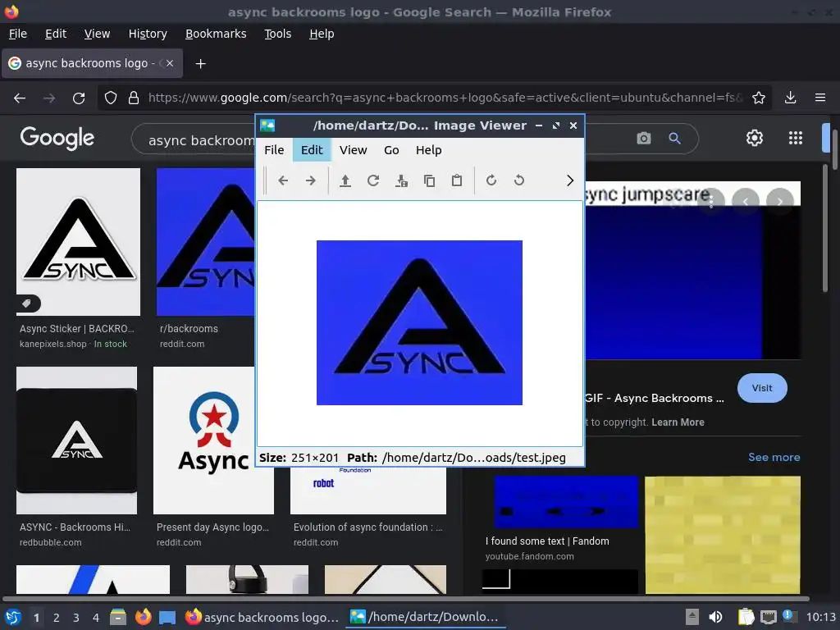Open the Firefox File menu

click(x=18, y=34)
